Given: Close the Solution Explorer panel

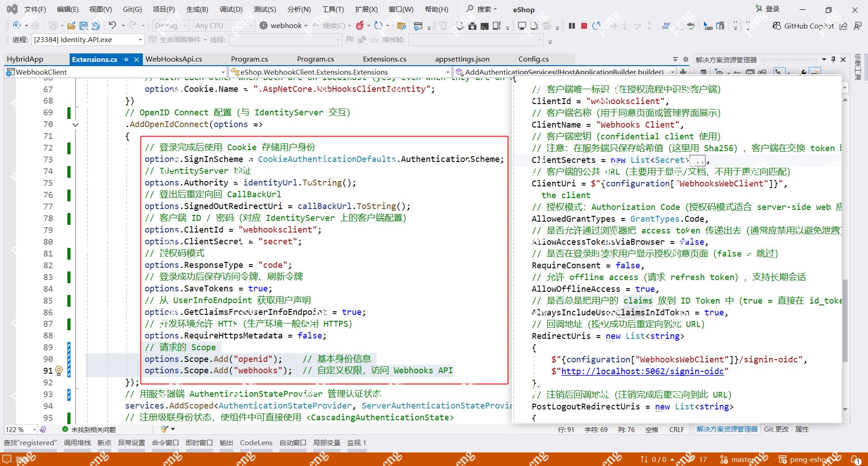Looking at the screenshot, I should 843,59.
